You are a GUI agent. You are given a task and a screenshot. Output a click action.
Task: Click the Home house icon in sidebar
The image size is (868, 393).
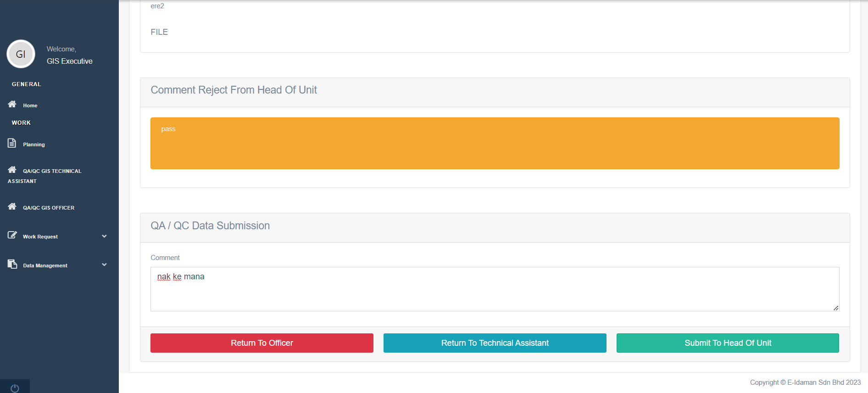[x=12, y=105]
